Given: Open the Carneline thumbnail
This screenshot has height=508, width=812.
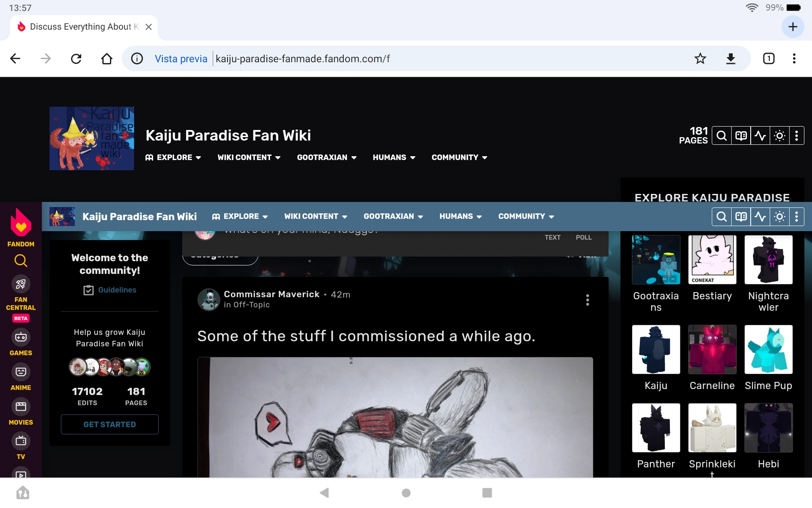Looking at the screenshot, I should pos(712,350).
